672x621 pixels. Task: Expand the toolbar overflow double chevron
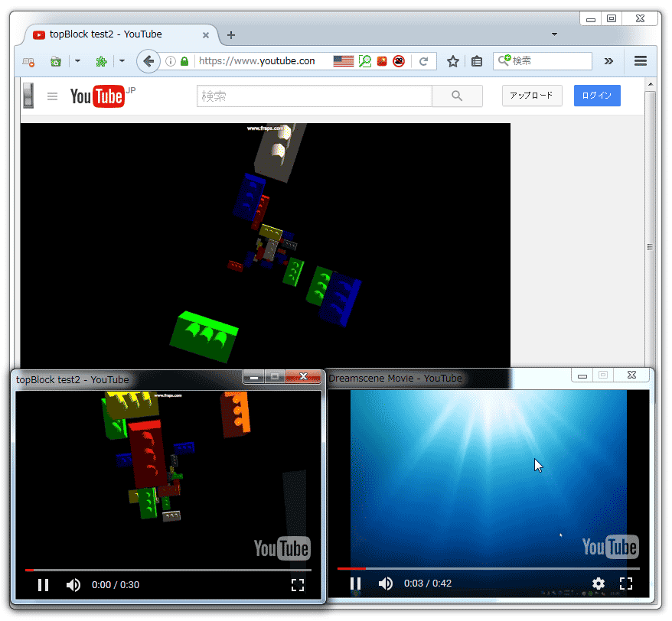point(608,61)
